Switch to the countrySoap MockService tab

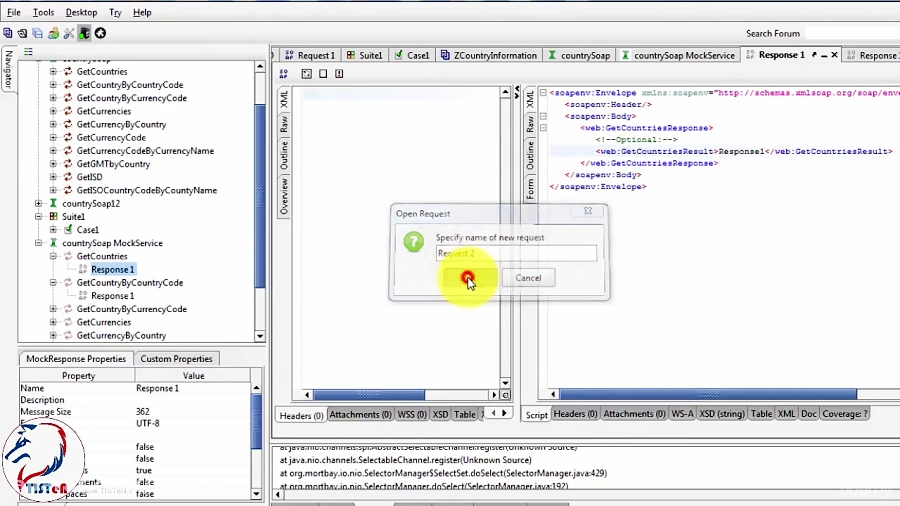pyautogui.click(x=678, y=55)
